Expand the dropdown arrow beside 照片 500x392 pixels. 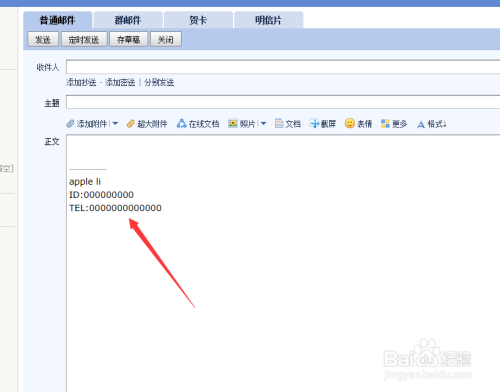click(x=263, y=124)
